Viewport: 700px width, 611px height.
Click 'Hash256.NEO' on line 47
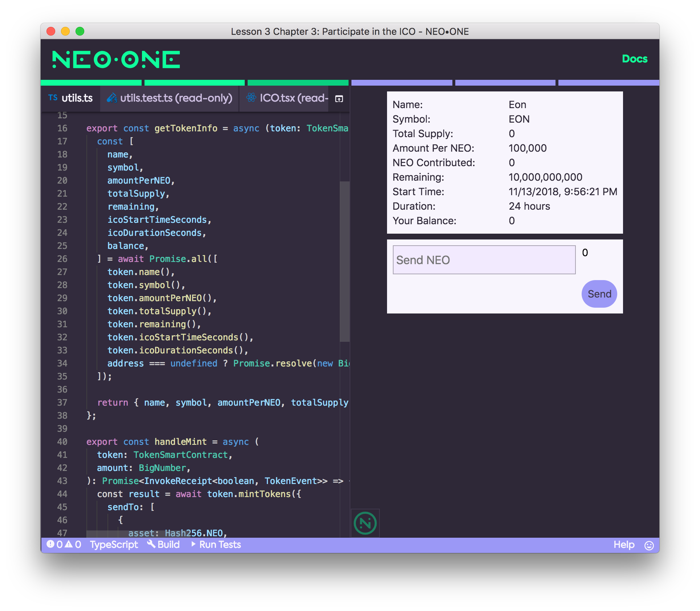[x=194, y=533]
